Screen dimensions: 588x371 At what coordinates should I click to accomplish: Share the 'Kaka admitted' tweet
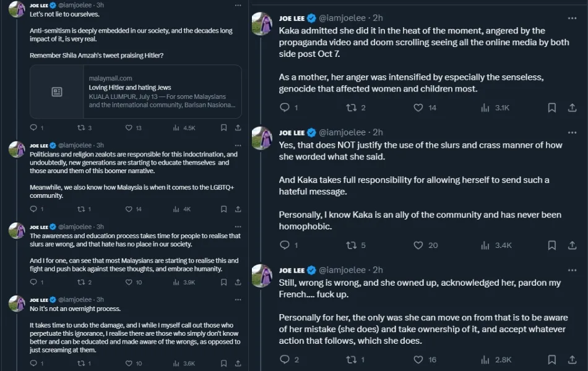coord(573,108)
